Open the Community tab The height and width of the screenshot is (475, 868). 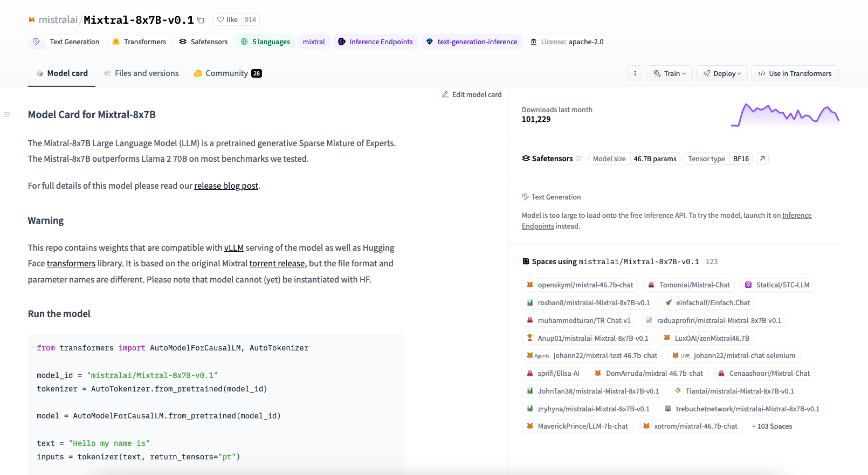click(227, 73)
